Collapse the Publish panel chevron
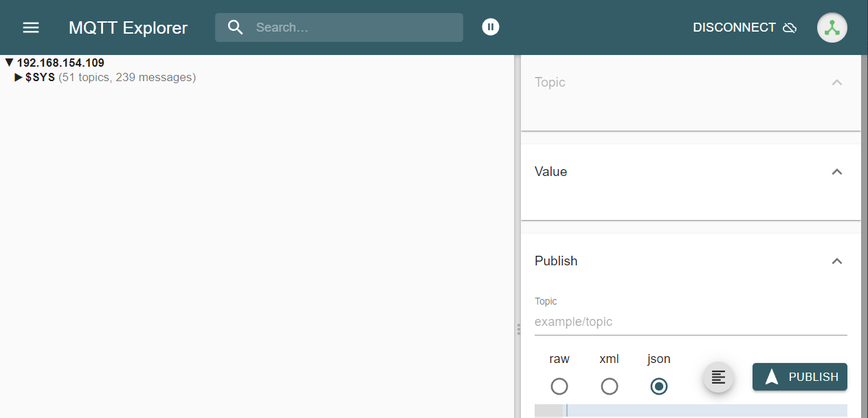The width and height of the screenshot is (868, 418). 836,261
